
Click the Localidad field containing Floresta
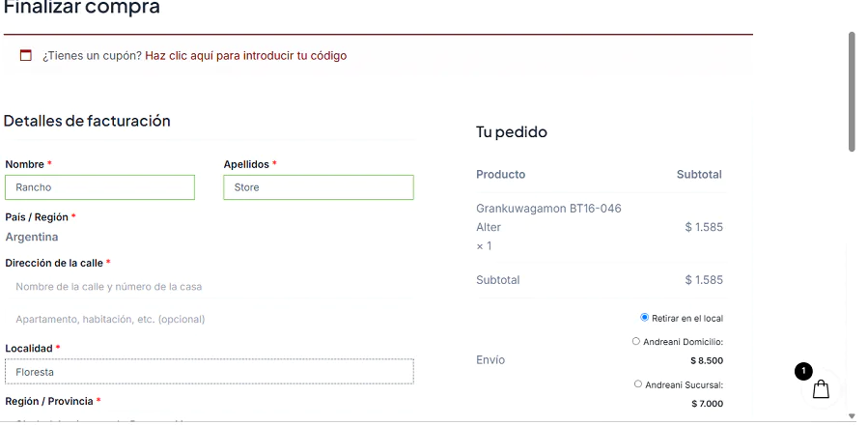tap(210, 372)
